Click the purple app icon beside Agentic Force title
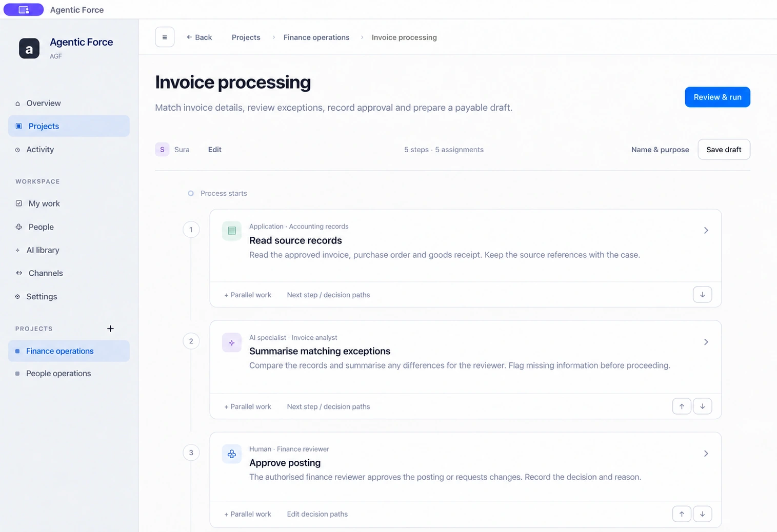777x532 pixels. pyautogui.click(x=24, y=10)
